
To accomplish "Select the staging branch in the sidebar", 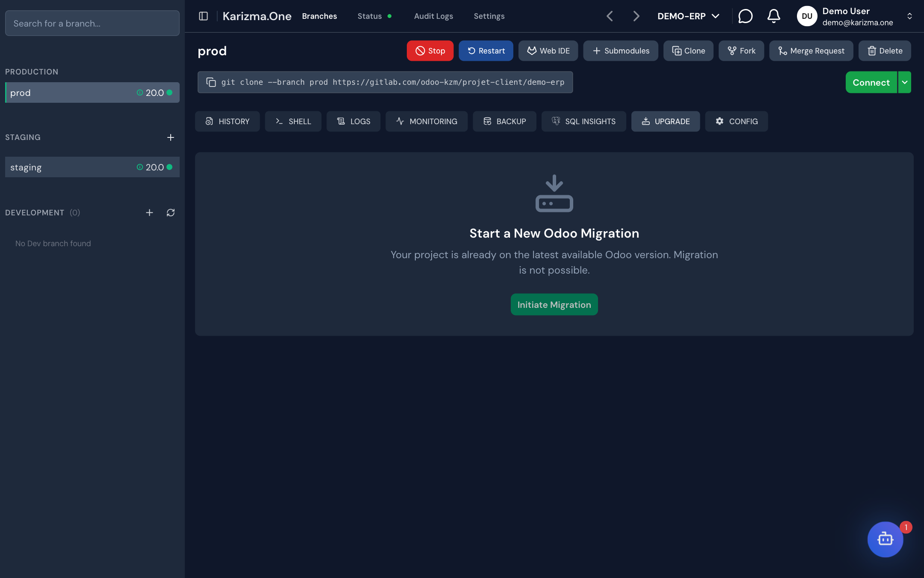I will point(92,167).
